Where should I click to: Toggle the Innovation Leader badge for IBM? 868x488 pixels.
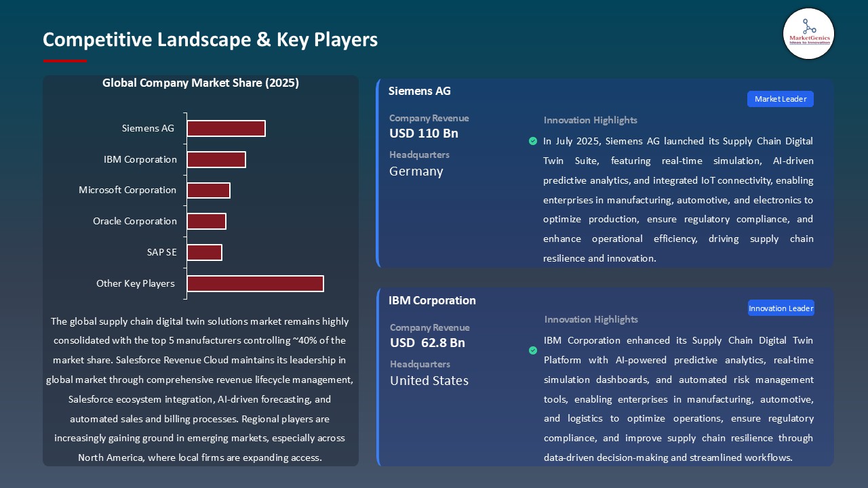781,308
